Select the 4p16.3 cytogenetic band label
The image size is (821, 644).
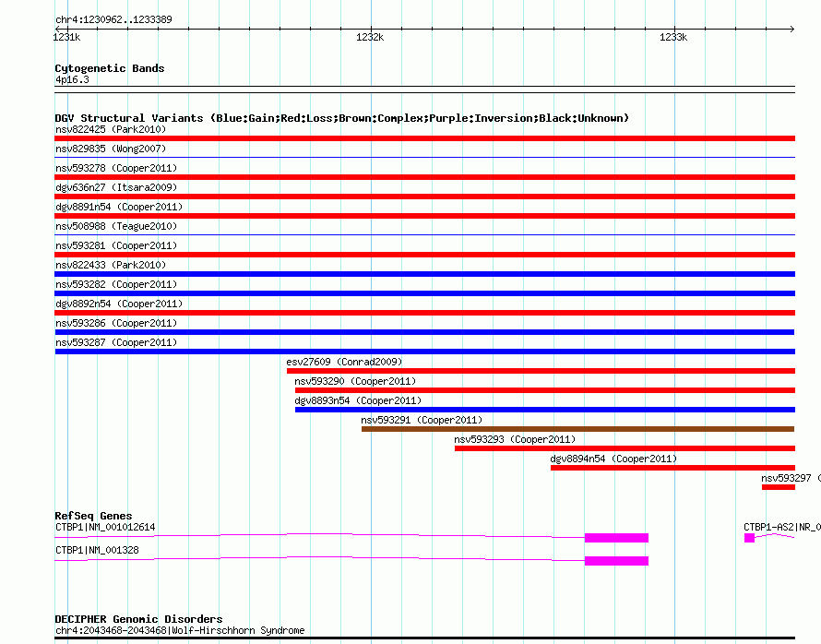click(x=72, y=79)
